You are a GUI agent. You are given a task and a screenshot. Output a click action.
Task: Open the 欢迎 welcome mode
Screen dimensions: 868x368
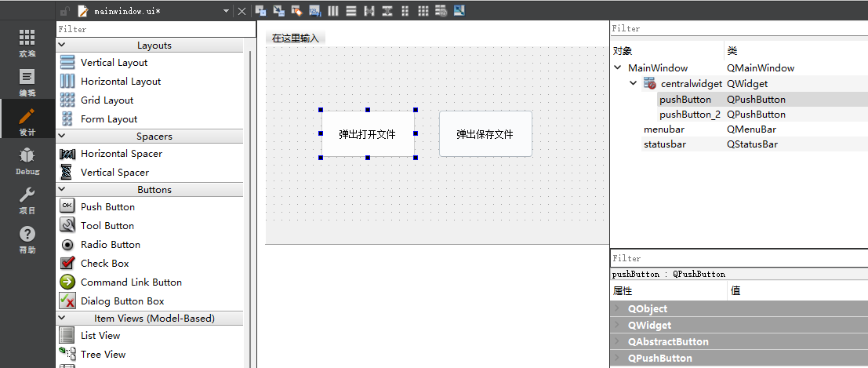27,43
